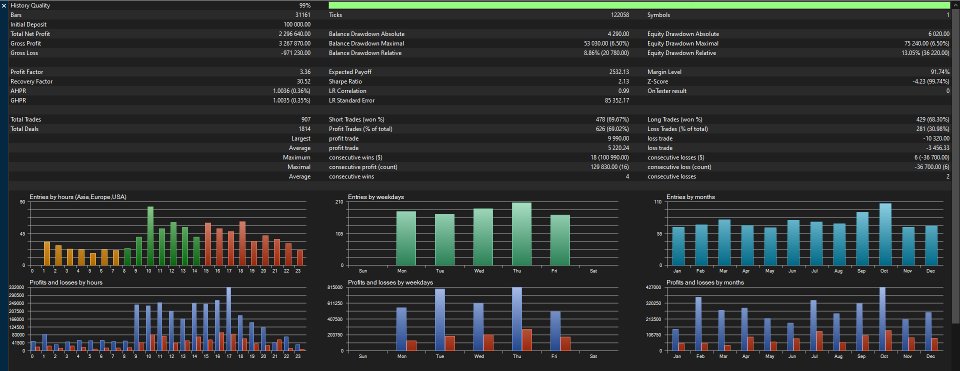Click the Feb blue bar in monthly profits chart
Viewport: 960px width, 371px height.
698,323
